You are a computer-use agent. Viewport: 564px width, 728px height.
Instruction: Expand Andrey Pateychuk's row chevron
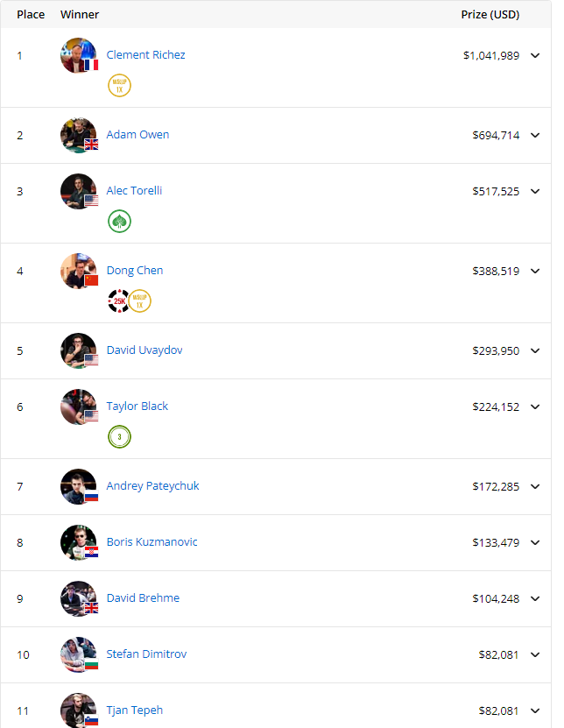pos(536,486)
